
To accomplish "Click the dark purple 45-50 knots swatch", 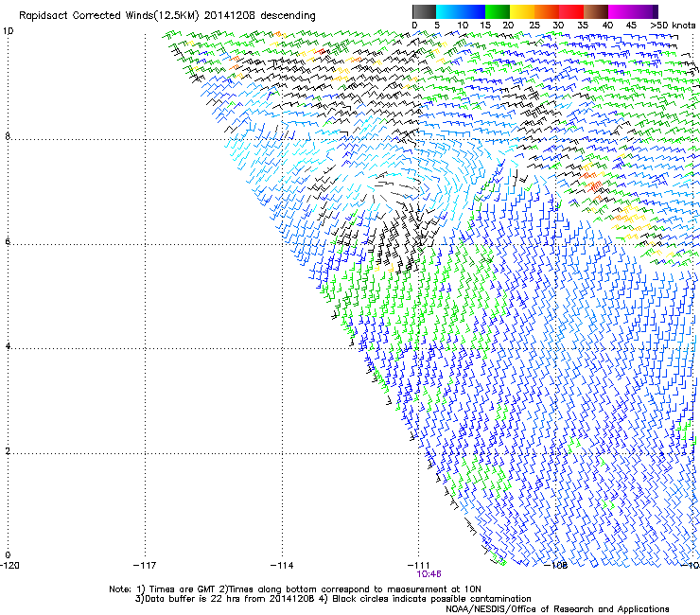I will (645, 11).
